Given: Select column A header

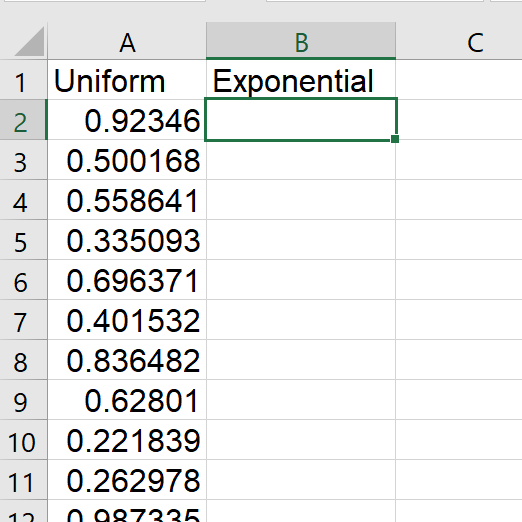Looking at the screenshot, I should tap(127, 41).
